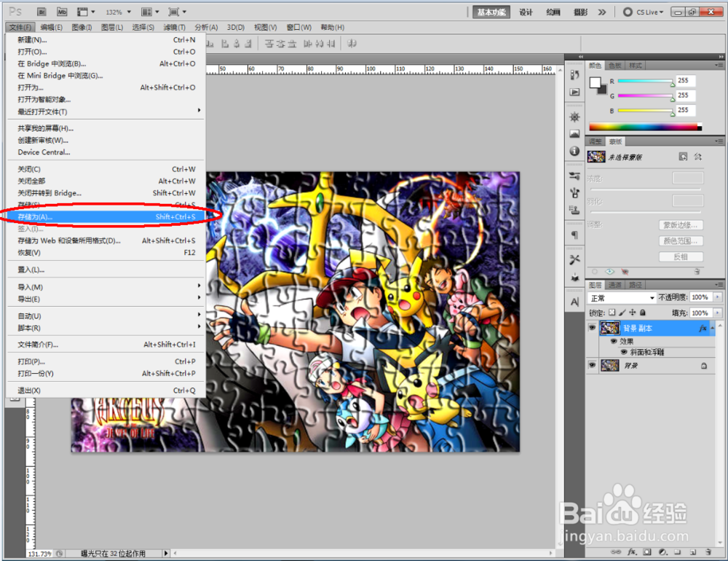Screen dimensions: 728x561
Task: Toggle visibility eye of 效果 effects
Action: [x=614, y=341]
